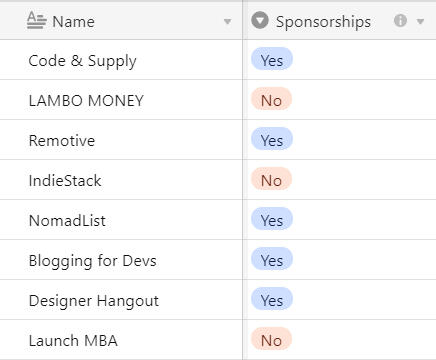Select the Code & Supply name cell
Image resolution: width=436 pixels, height=360 pixels.
pos(121,60)
